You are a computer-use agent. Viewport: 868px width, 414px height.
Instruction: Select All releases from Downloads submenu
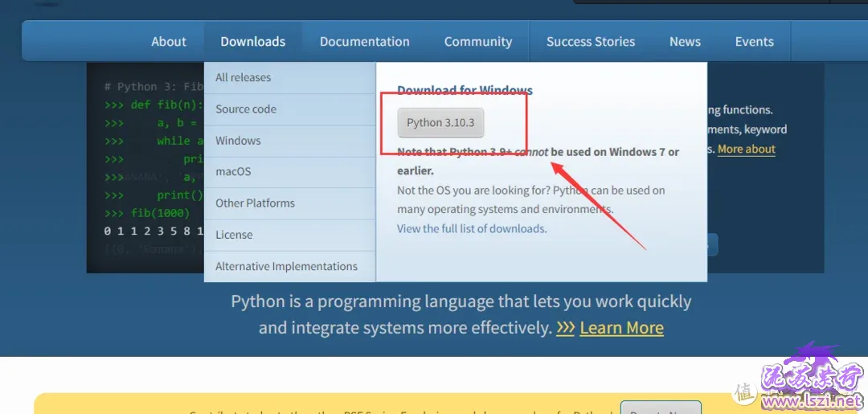coord(290,77)
